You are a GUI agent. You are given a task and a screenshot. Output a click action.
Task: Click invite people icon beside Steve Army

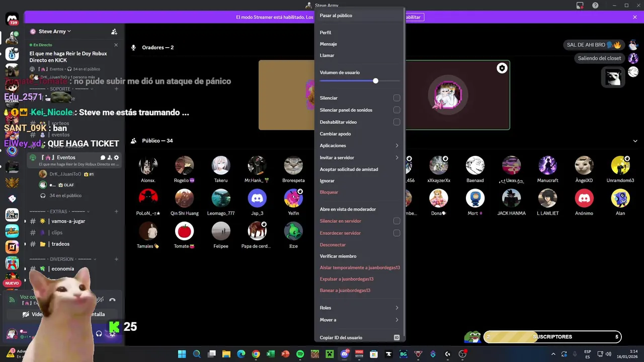(x=114, y=32)
